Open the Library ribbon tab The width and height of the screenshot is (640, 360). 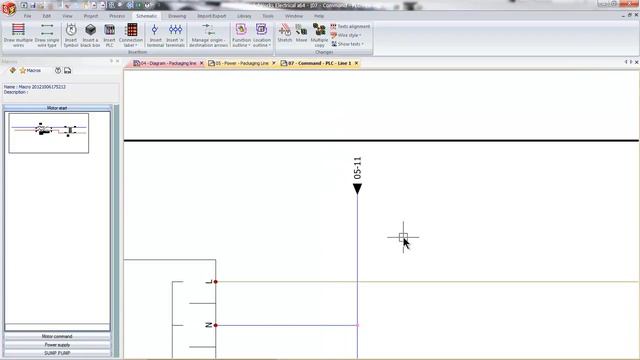click(244, 16)
